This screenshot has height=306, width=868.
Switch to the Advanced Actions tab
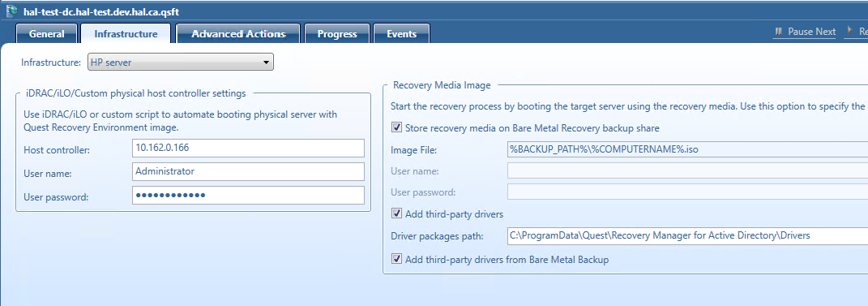click(x=238, y=34)
